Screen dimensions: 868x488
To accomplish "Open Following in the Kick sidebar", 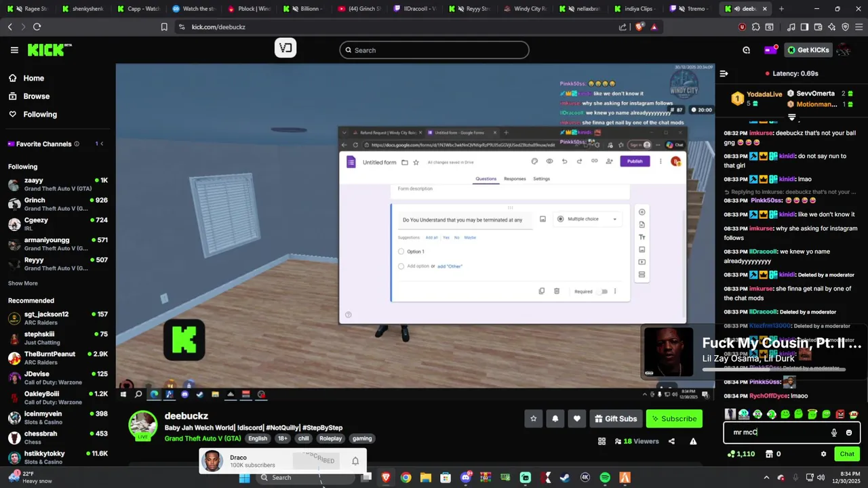I will coord(33,115).
